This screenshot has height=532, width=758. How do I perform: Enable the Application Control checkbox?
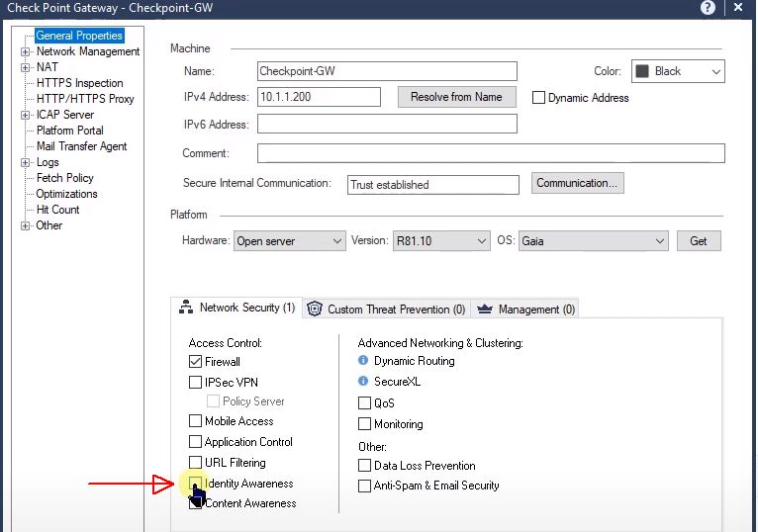point(195,442)
